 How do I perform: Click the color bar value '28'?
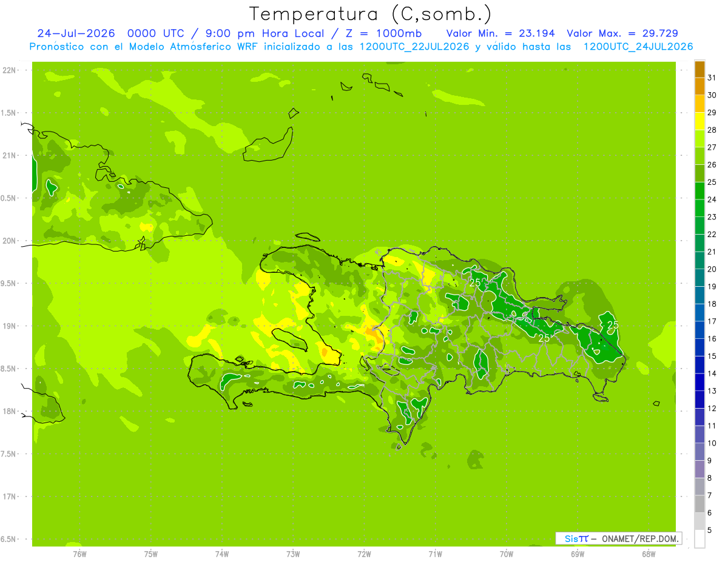point(712,130)
